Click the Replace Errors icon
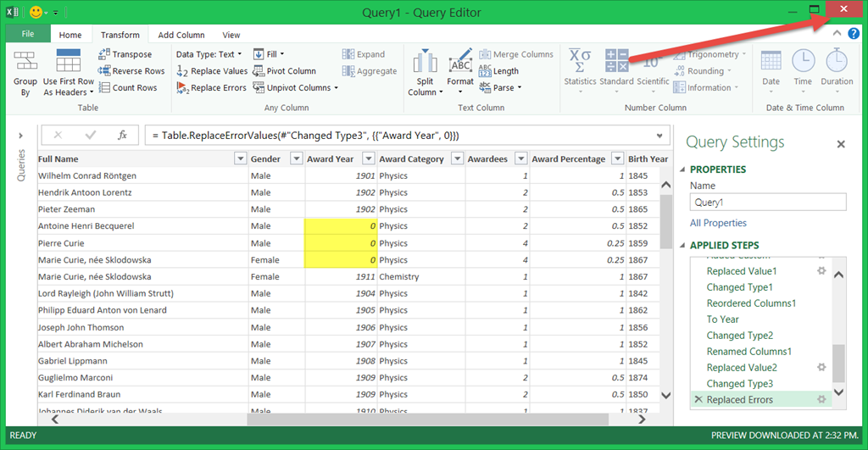The width and height of the screenshot is (868, 450). tap(183, 87)
